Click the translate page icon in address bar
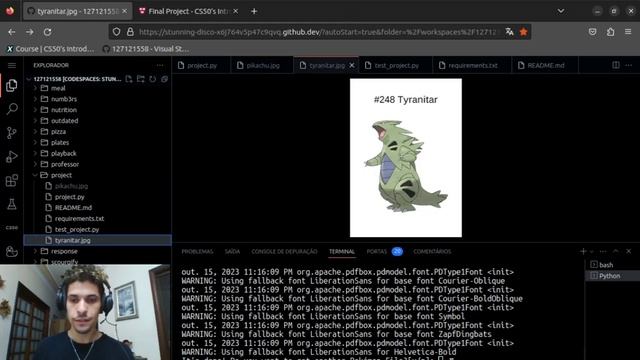 509,32
